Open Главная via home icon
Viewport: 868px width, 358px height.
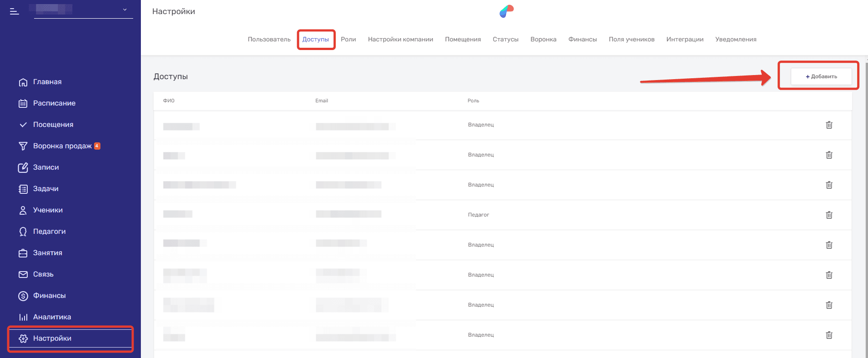pos(23,82)
